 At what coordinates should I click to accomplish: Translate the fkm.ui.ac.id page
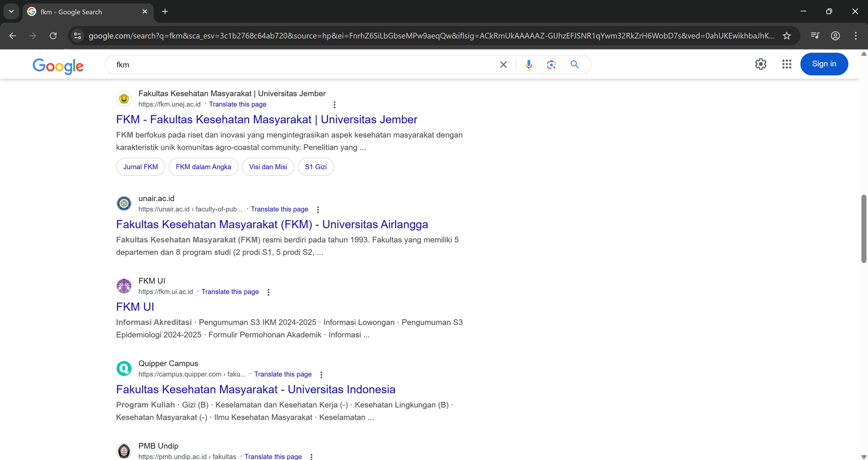tap(230, 292)
